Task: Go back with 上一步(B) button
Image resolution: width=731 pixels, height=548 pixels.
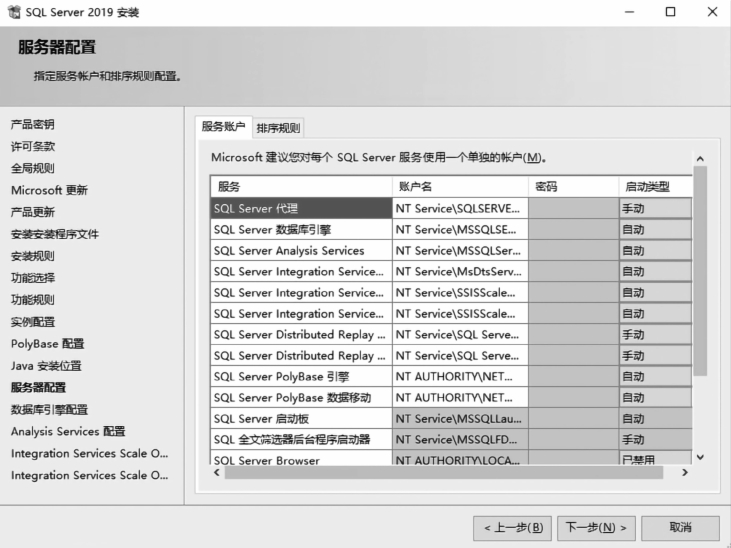Action: point(512,528)
